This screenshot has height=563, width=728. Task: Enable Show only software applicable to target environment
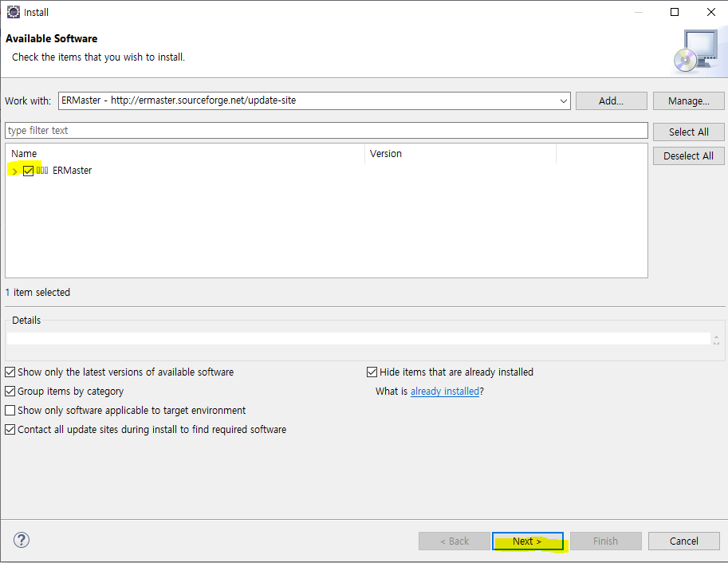click(10, 410)
